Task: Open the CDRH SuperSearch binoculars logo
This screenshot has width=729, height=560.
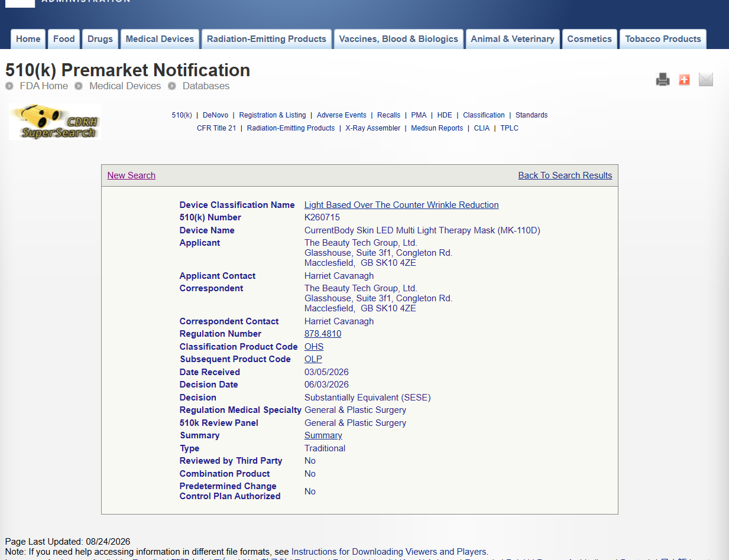Action: pos(55,122)
